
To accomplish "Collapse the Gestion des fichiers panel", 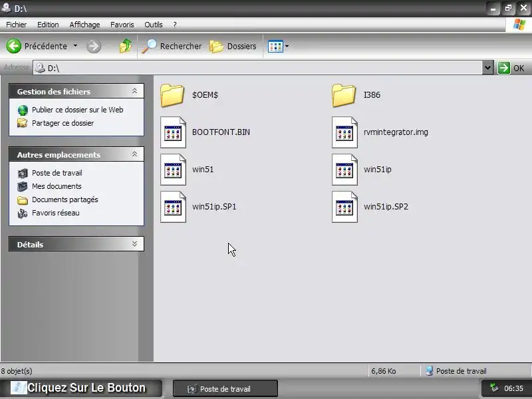I will (135, 91).
